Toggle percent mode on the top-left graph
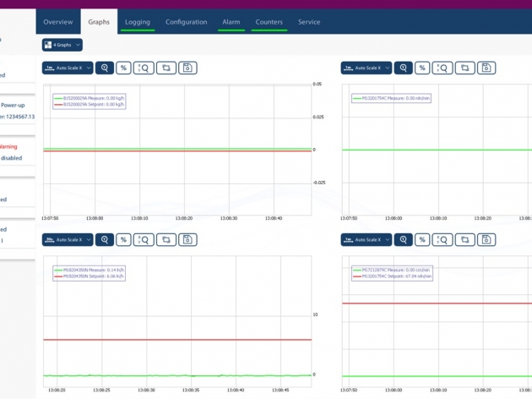This screenshot has height=399, width=532. 124,68
